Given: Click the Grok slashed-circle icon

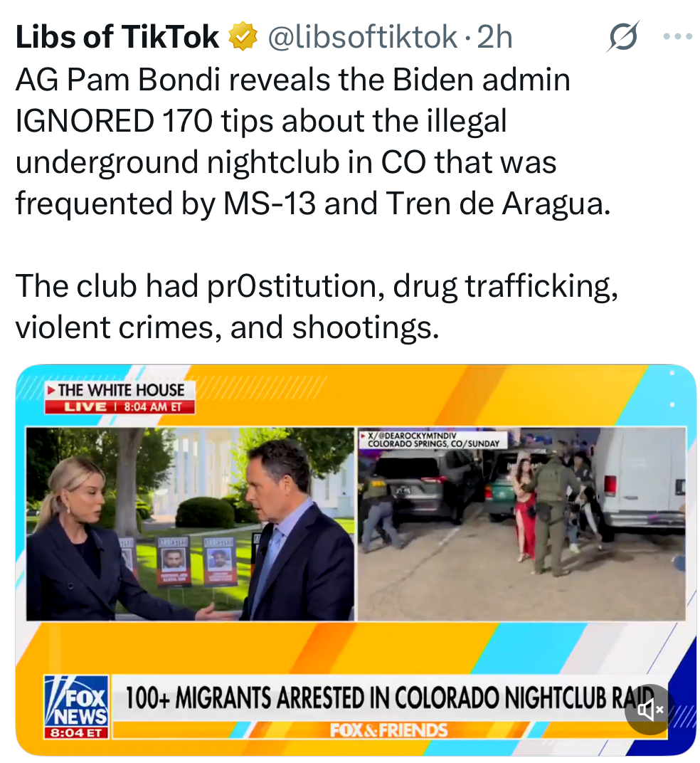Looking at the screenshot, I should pyautogui.click(x=622, y=36).
